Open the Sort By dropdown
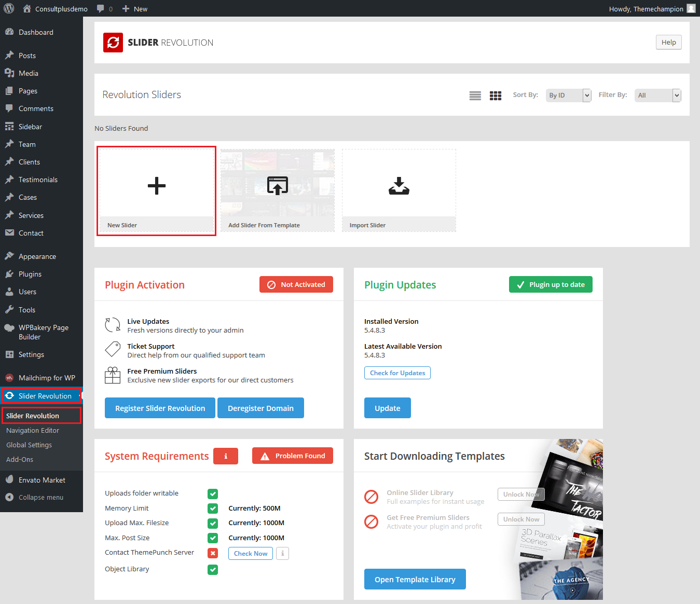Viewport: 700px width, 604px height. (568, 95)
